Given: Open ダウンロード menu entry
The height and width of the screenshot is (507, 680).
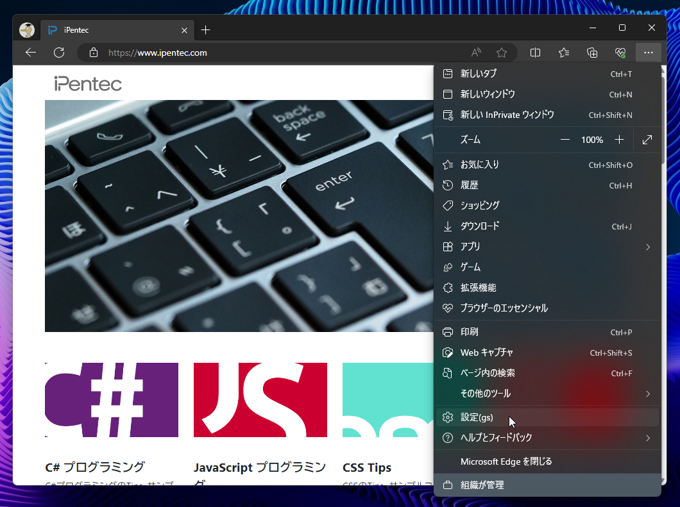Looking at the screenshot, I should [547, 226].
